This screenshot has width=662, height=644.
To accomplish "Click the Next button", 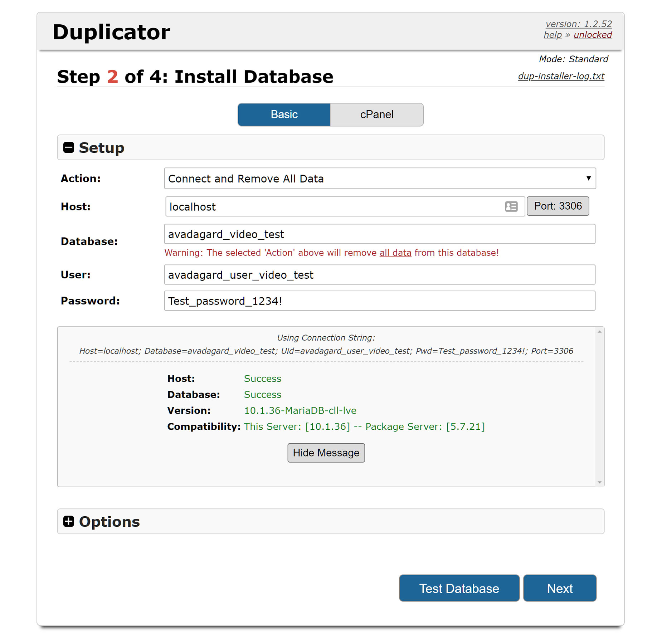I will click(560, 588).
